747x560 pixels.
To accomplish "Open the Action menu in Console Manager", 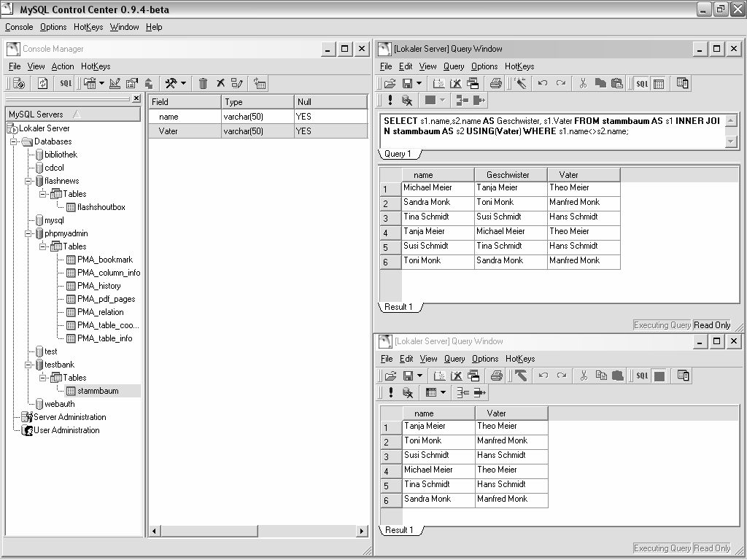I will pos(62,66).
